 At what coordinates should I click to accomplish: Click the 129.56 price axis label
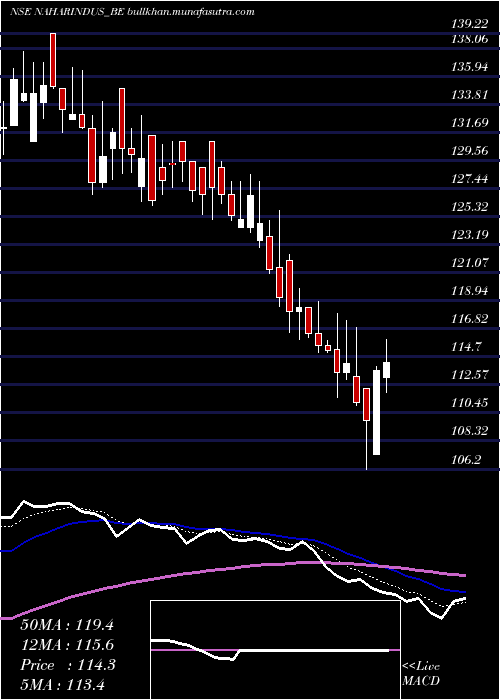click(472, 151)
